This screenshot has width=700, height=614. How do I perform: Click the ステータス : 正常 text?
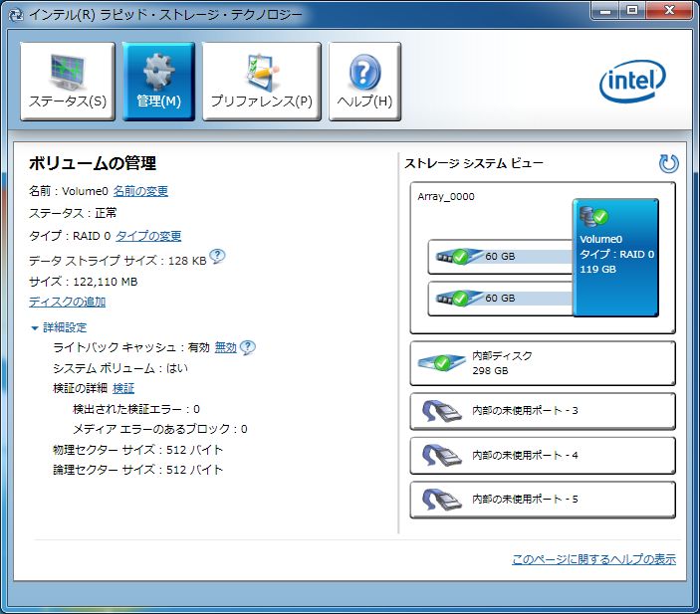73,213
